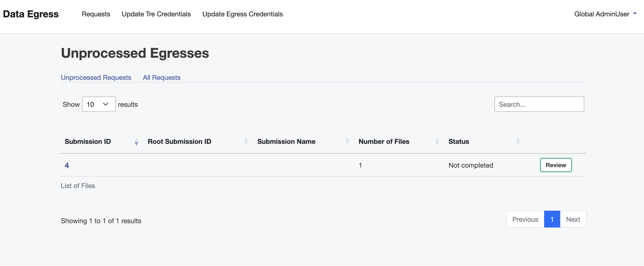Click Previous pagination button
This screenshot has width=644, height=266.
525,219
